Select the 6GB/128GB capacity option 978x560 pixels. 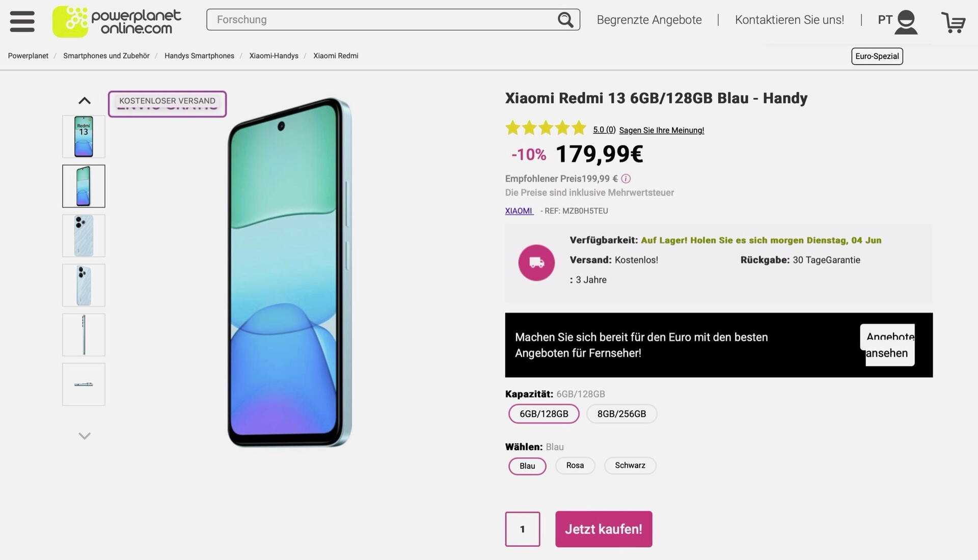tap(544, 414)
